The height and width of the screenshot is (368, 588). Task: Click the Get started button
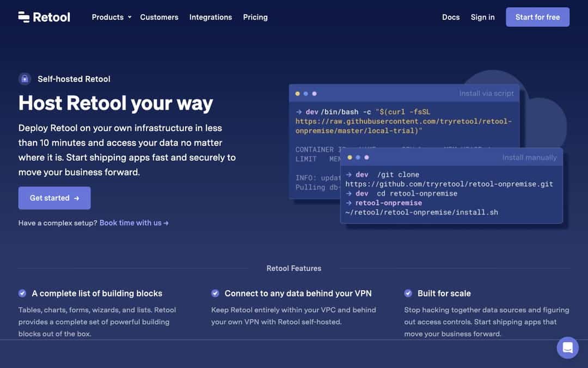point(54,198)
